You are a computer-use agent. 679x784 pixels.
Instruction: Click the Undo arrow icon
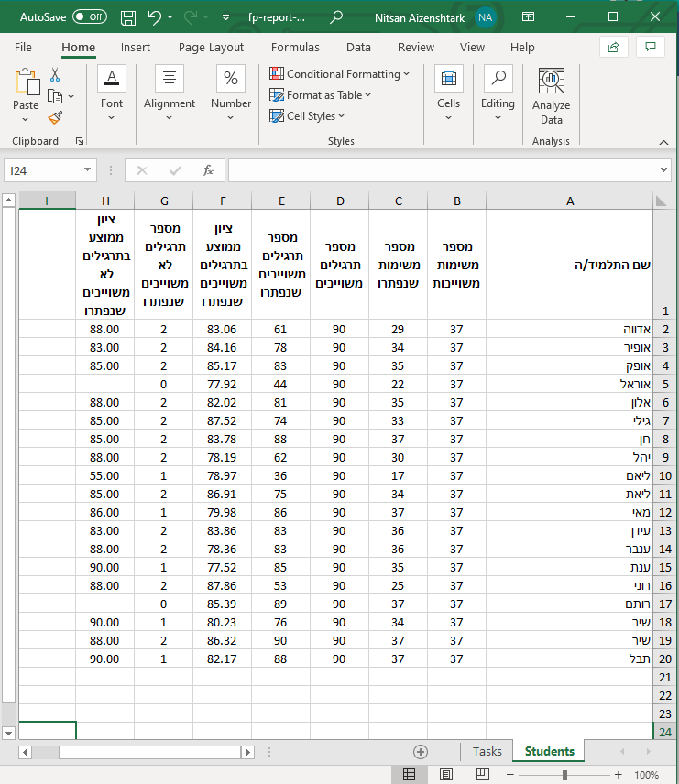pos(155,17)
